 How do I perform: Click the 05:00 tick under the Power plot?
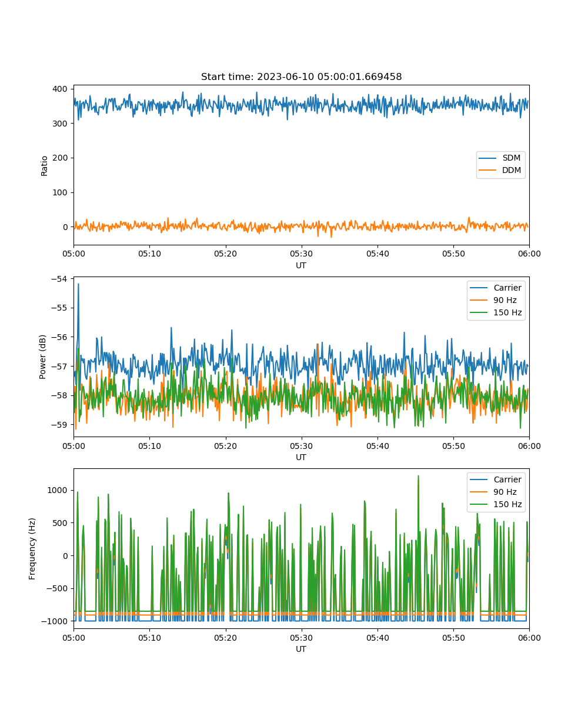(73, 445)
